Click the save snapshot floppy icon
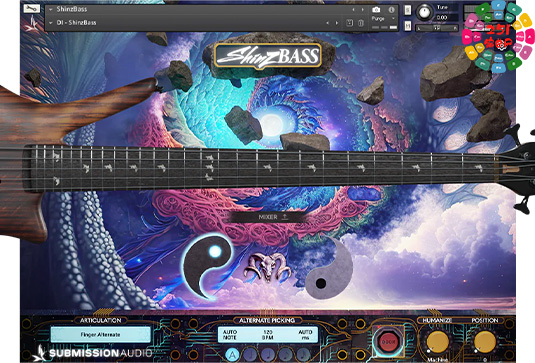Image resolution: width=535 pixels, height=363 pixels. 349,23
